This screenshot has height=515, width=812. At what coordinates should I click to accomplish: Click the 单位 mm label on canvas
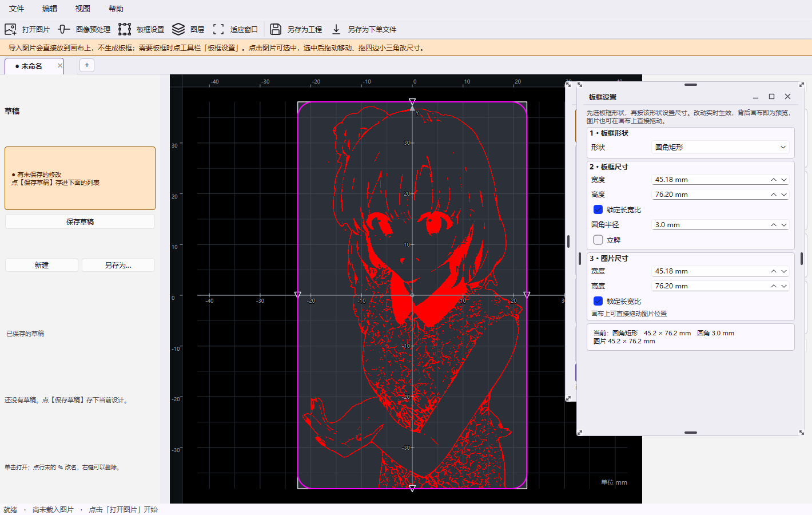[614, 482]
